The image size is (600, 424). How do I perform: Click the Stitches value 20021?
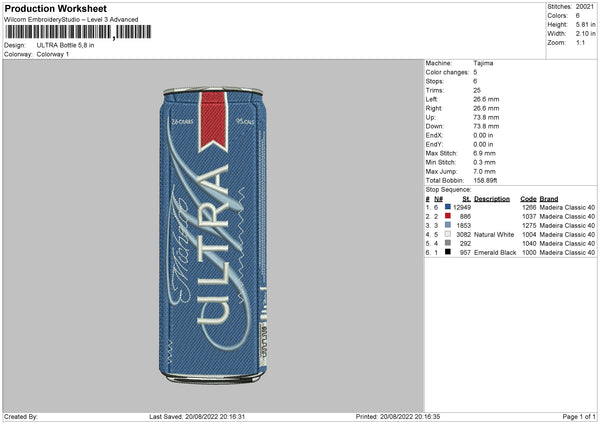coord(585,7)
